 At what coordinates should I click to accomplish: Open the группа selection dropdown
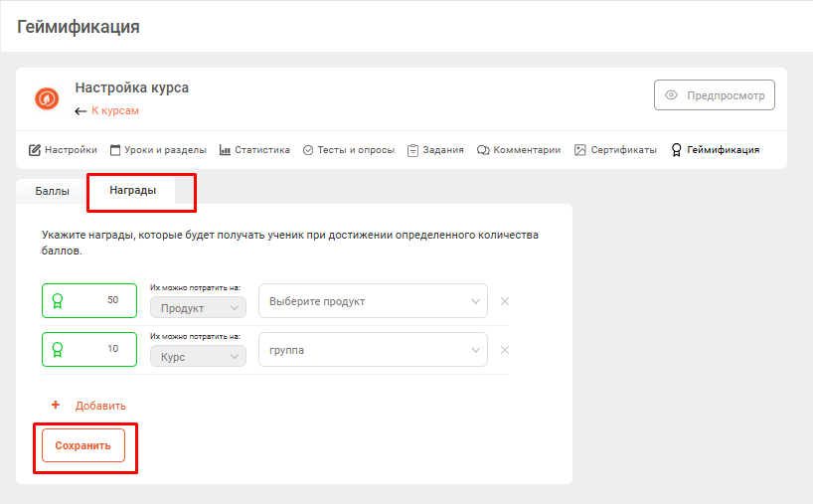click(373, 350)
